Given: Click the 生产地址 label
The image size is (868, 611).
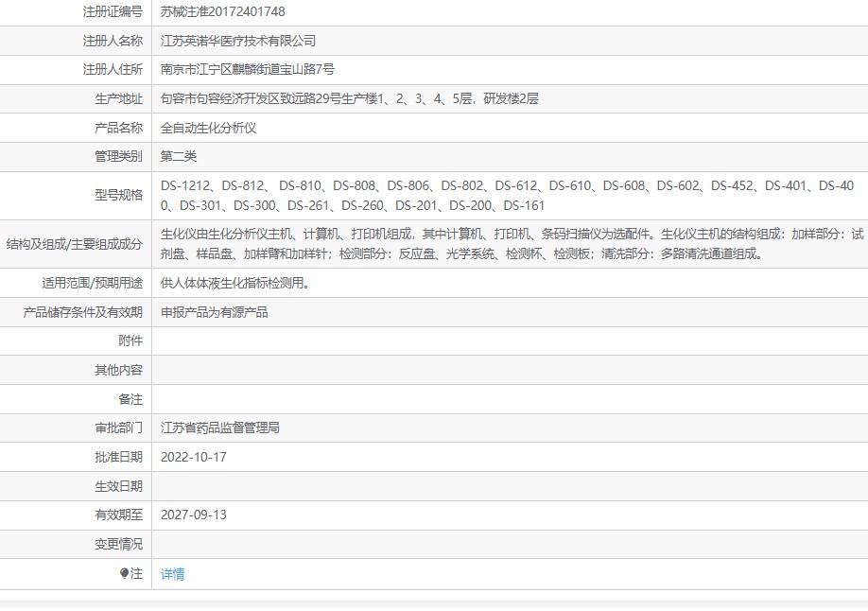Looking at the screenshot, I should [118, 98].
